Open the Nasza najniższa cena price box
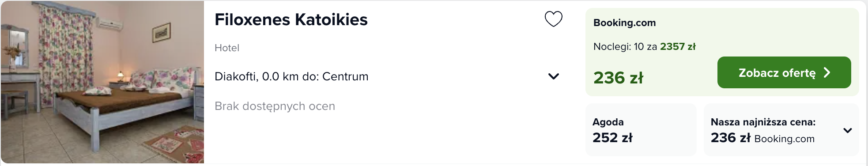 point(781,130)
